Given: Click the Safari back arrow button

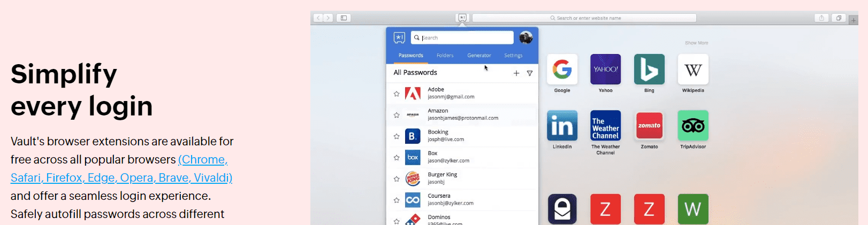Looking at the screenshot, I should (318, 18).
